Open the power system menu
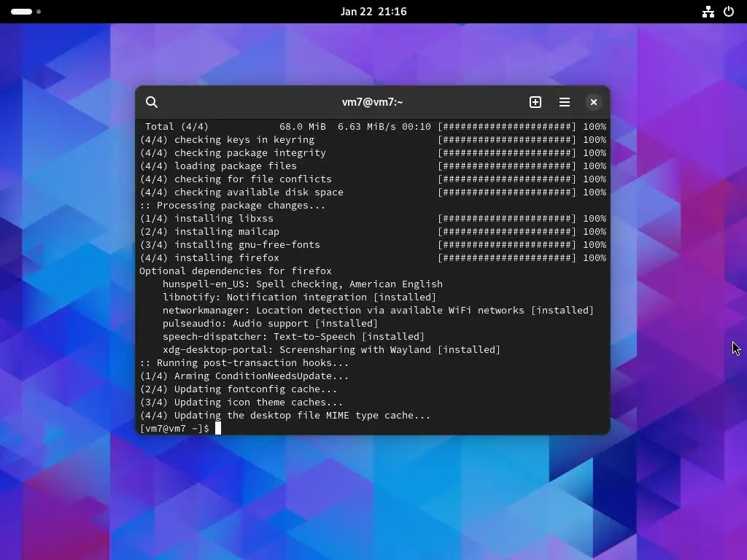Screen dimensions: 747x560 729,12
